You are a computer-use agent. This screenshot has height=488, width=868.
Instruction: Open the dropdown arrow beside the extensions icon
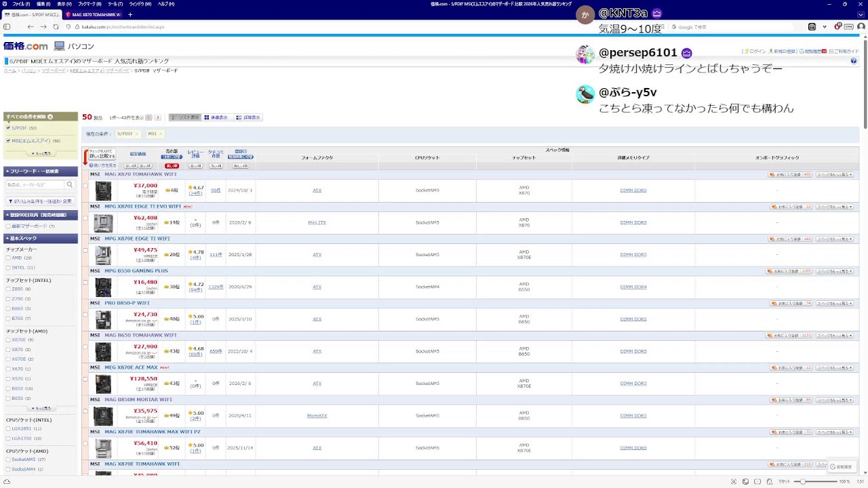pyautogui.click(x=825, y=26)
